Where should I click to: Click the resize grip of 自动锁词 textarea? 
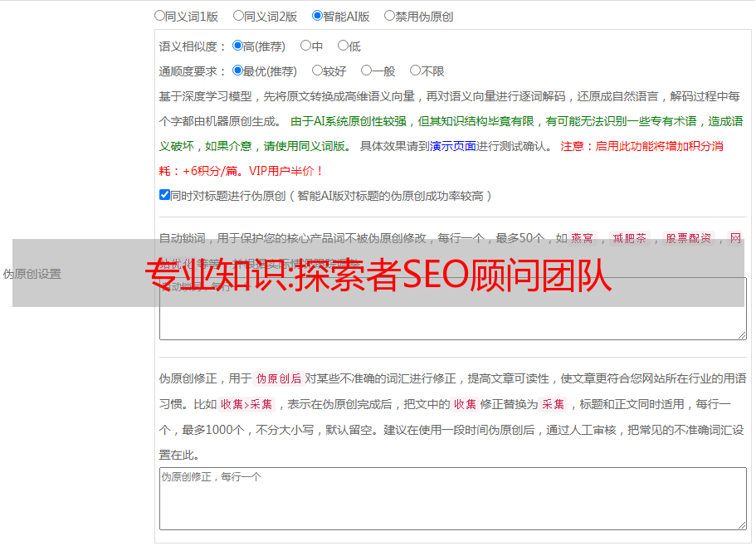(x=742, y=335)
